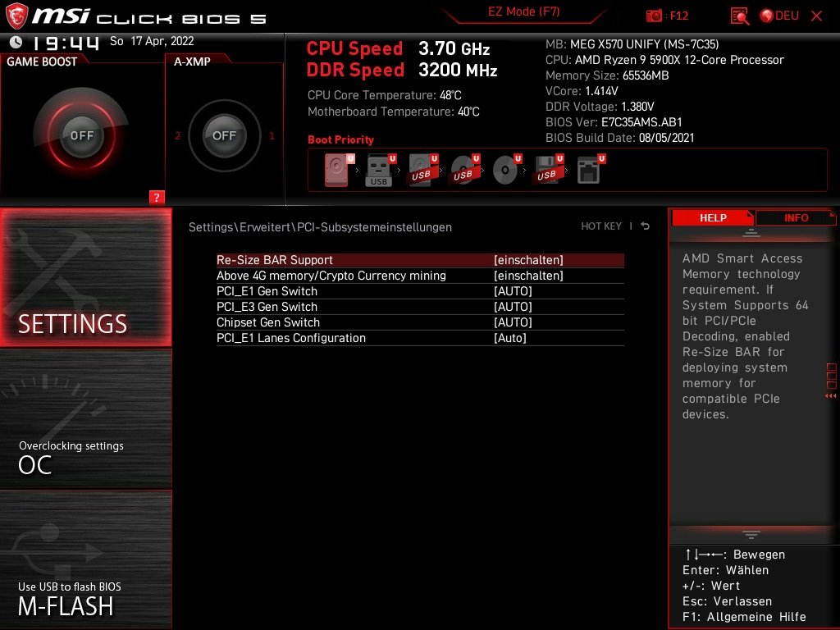
Task: Open Chipset Gen Switch options
Action: (513, 322)
